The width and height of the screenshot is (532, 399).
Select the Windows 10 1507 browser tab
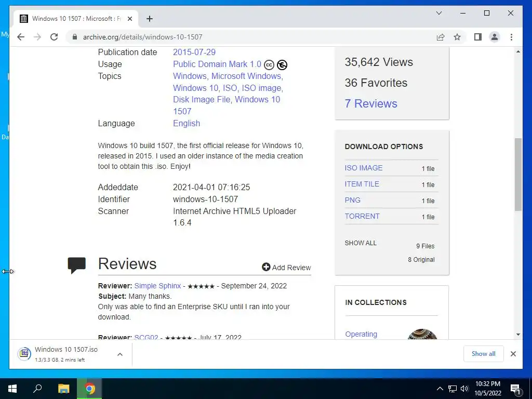point(76,19)
